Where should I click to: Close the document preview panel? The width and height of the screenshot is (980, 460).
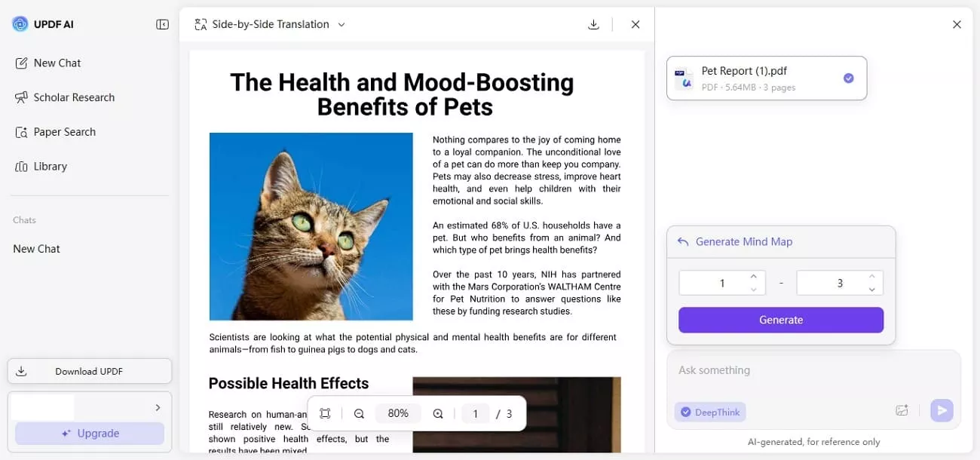(635, 24)
